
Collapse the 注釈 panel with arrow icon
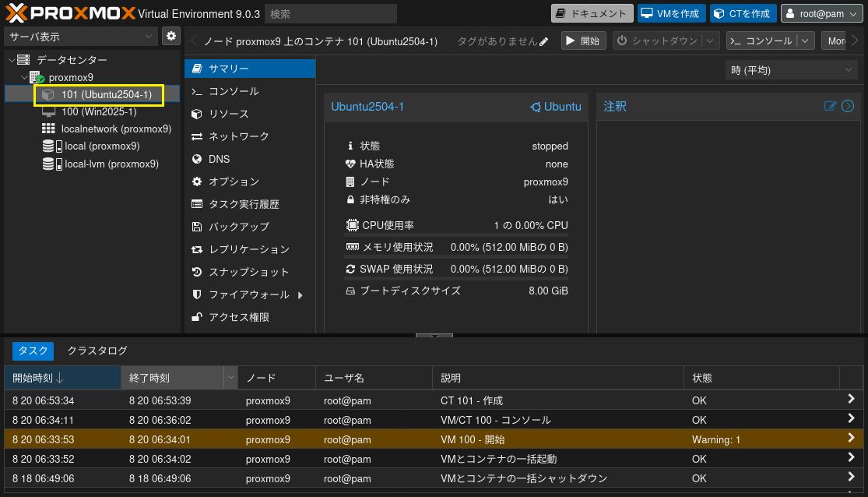[848, 106]
